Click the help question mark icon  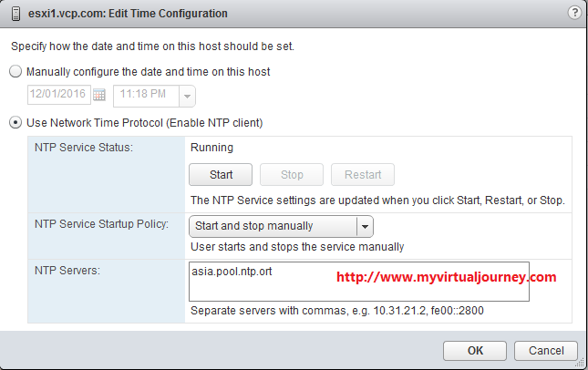click(x=574, y=13)
